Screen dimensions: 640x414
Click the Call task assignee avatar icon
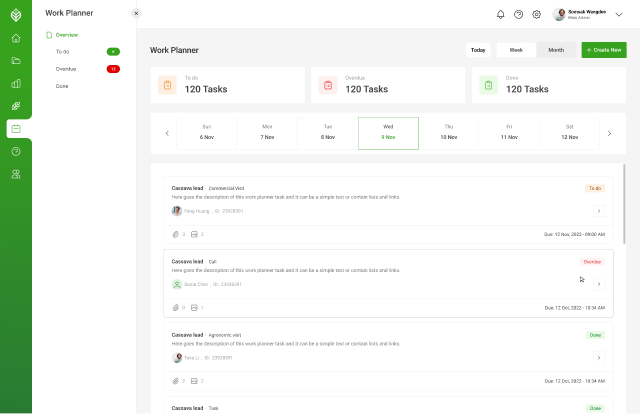pyautogui.click(x=177, y=284)
